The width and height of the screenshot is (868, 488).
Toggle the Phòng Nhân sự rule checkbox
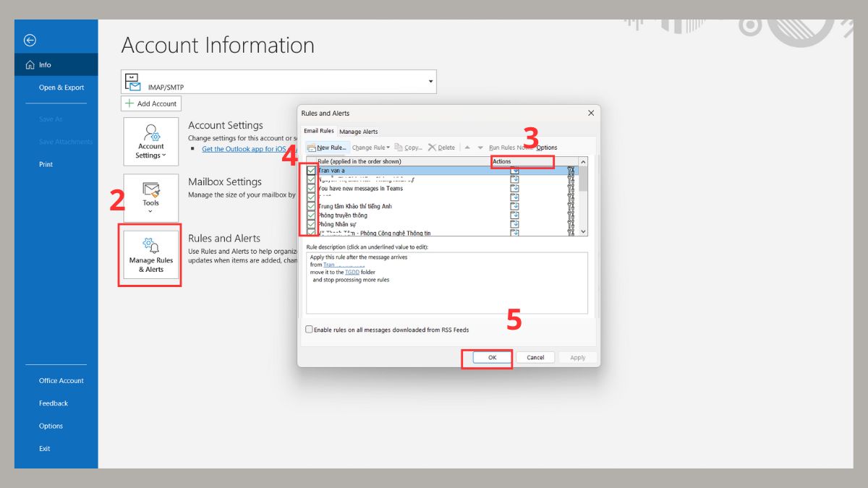click(x=311, y=224)
